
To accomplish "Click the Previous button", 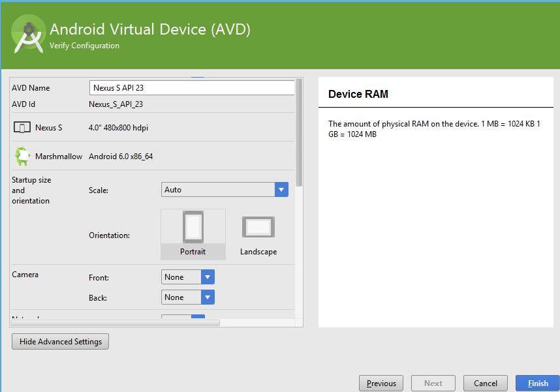I will pos(381,383).
